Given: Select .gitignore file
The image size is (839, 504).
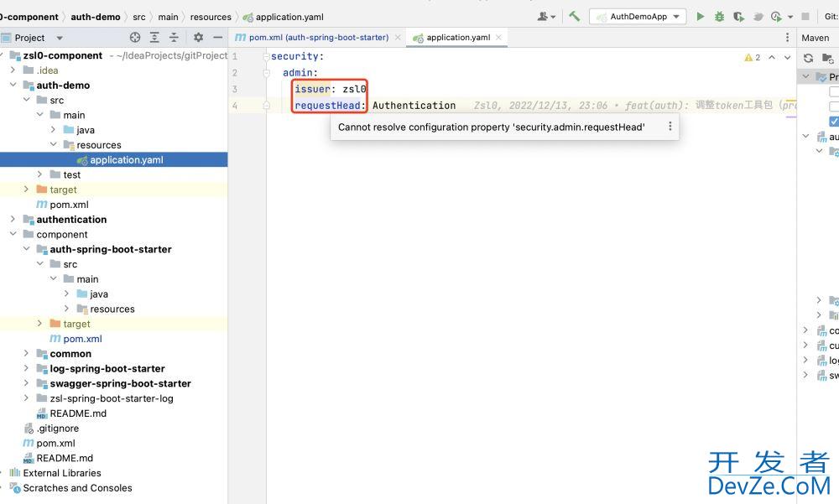Looking at the screenshot, I should click(57, 429).
